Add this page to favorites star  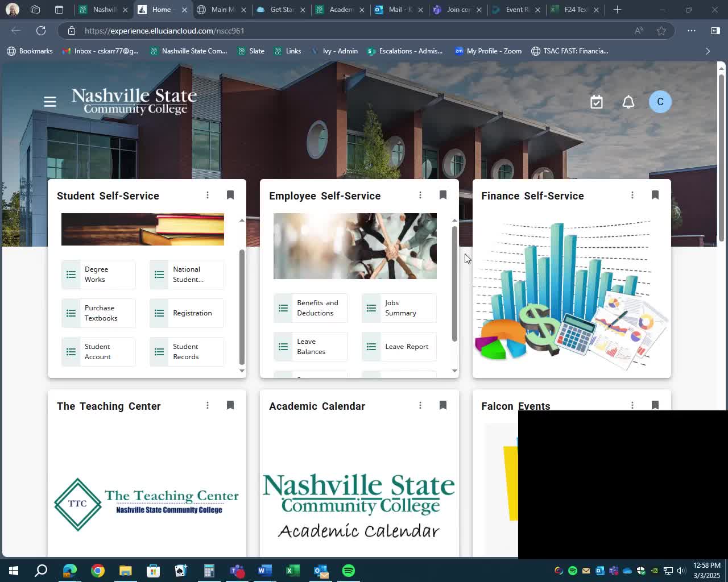tap(661, 31)
